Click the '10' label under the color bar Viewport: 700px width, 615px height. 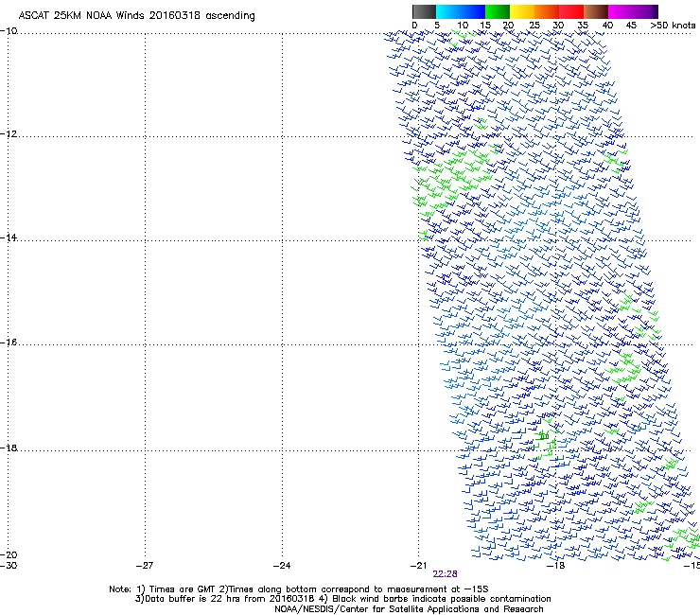tap(463, 26)
